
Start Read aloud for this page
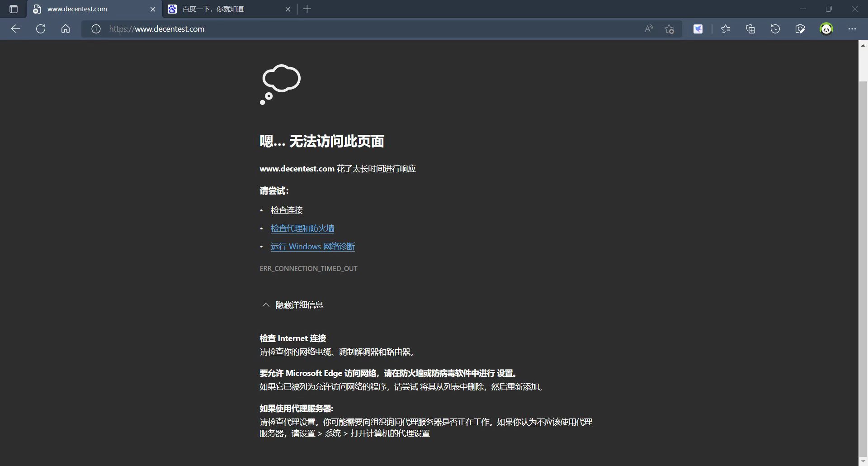pyautogui.click(x=648, y=29)
